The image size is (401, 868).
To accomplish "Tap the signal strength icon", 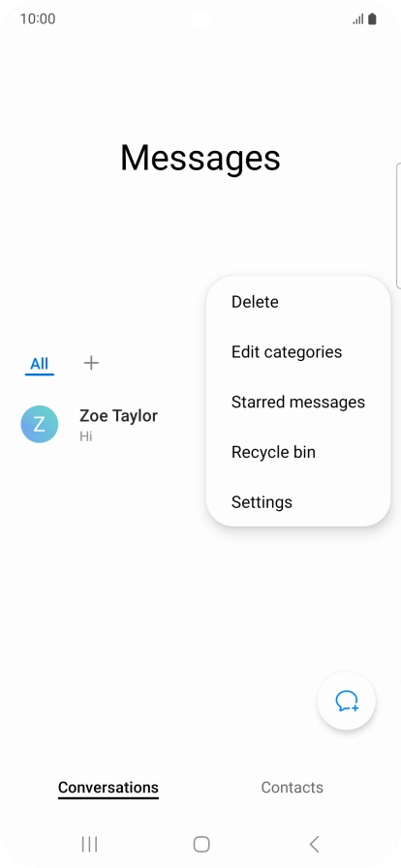I will coord(358,19).
